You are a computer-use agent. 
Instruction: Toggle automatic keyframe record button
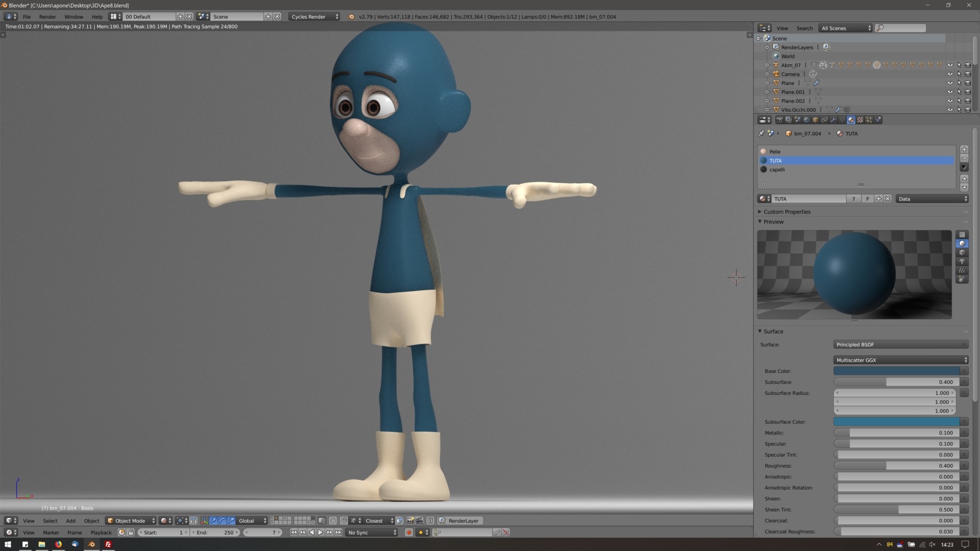(408, 532)
